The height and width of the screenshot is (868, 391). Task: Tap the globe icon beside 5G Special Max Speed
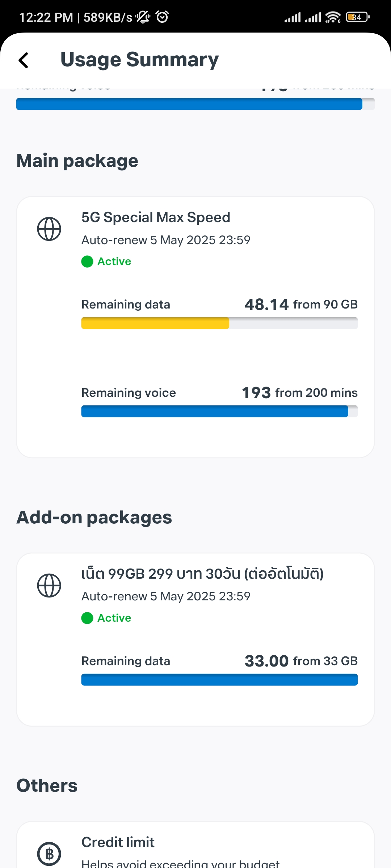point(49,229)
